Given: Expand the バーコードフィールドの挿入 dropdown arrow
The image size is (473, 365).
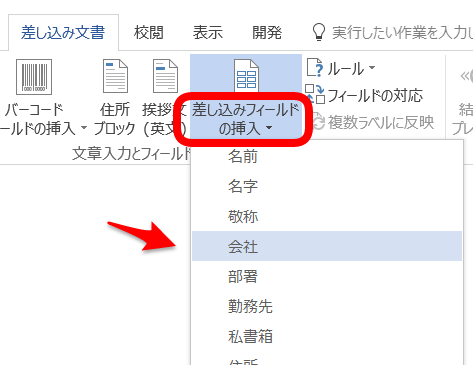Looking at the screenshot, I should pos(84,128).
